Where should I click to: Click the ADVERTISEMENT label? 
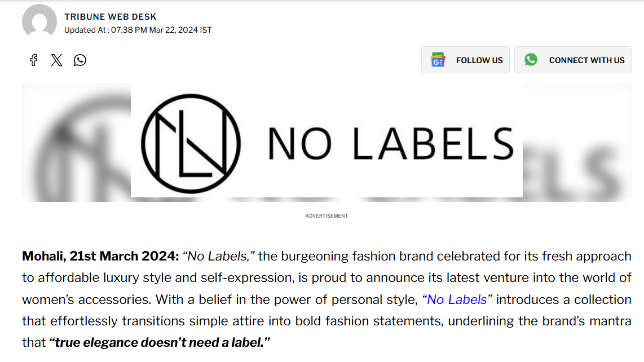point(326,215)
